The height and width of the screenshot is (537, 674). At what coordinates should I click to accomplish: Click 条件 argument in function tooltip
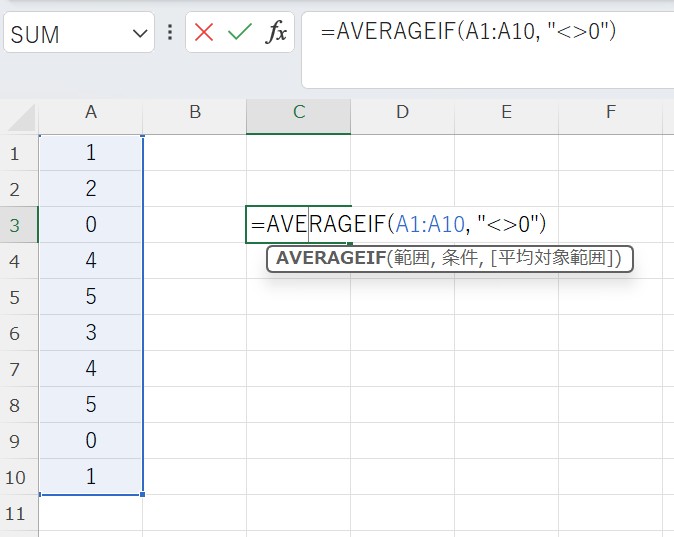click(459, 259)
